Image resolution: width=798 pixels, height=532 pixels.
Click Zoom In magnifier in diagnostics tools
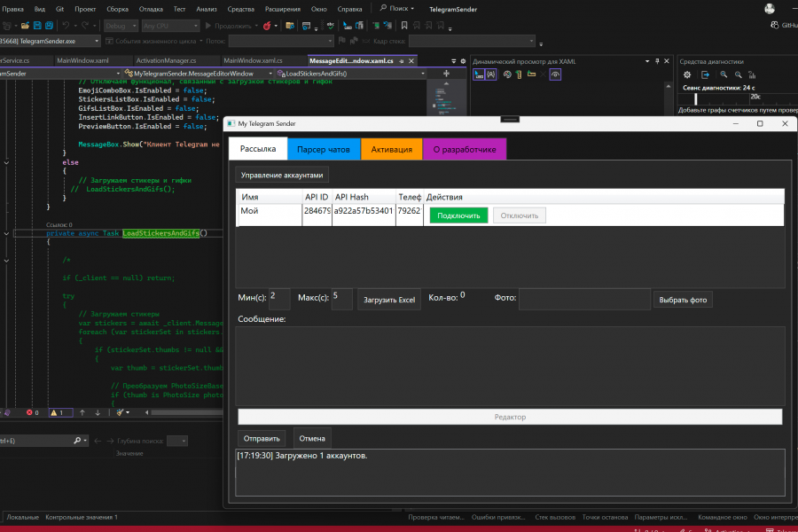pyautogui.click(x=724, y=74)
